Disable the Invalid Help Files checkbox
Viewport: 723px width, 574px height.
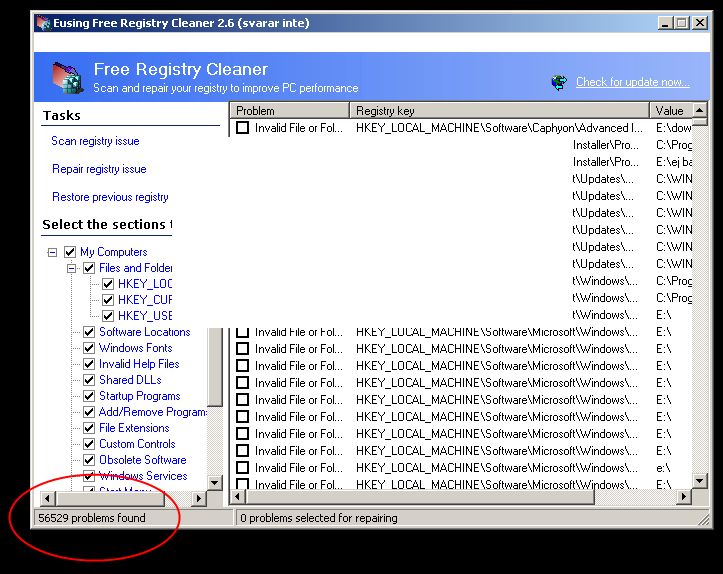coord(89,364)
